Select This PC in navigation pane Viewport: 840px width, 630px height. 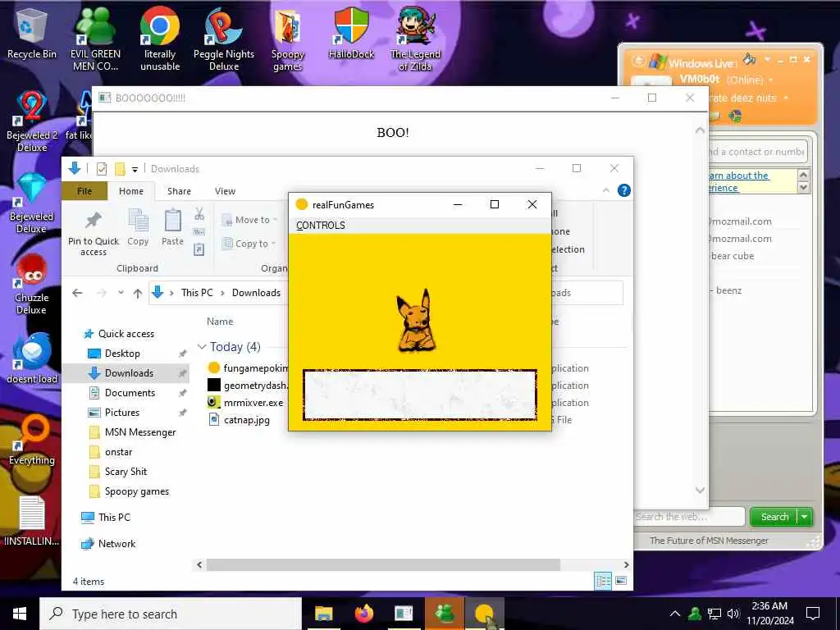pos(113,517)
